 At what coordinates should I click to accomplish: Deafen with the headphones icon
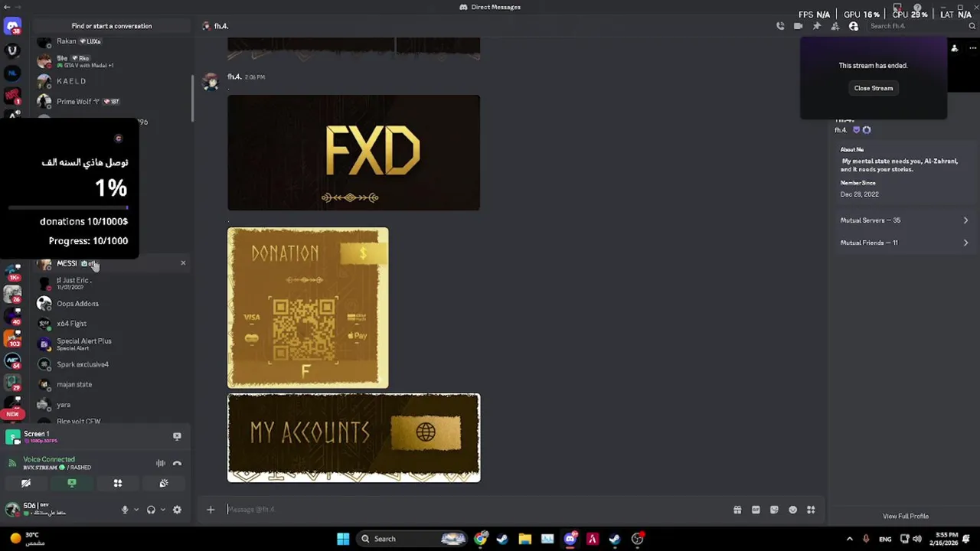tap(151, 510)
